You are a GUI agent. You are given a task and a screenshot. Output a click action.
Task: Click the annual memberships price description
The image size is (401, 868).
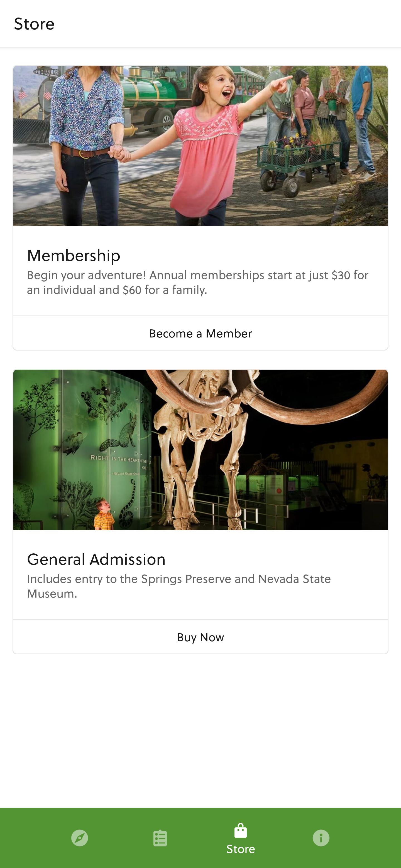198,282
